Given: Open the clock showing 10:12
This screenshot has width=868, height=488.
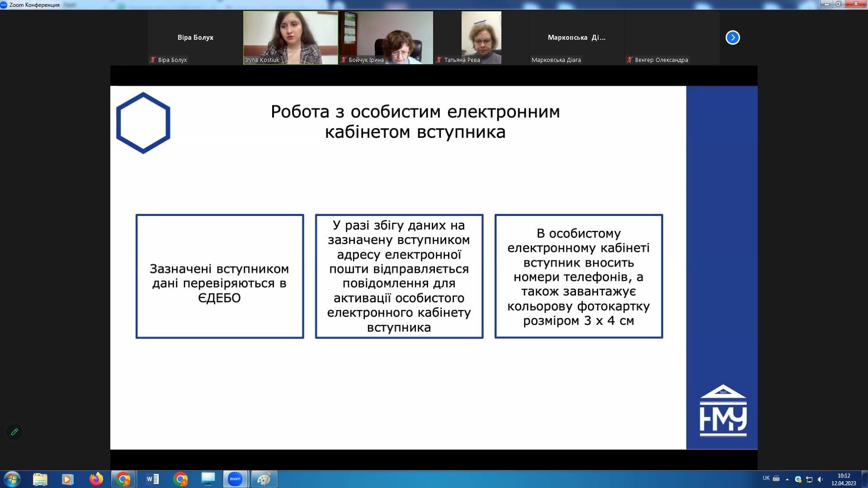Looking at the screenshot, I should pyautogui.click(x=844, y=479).
